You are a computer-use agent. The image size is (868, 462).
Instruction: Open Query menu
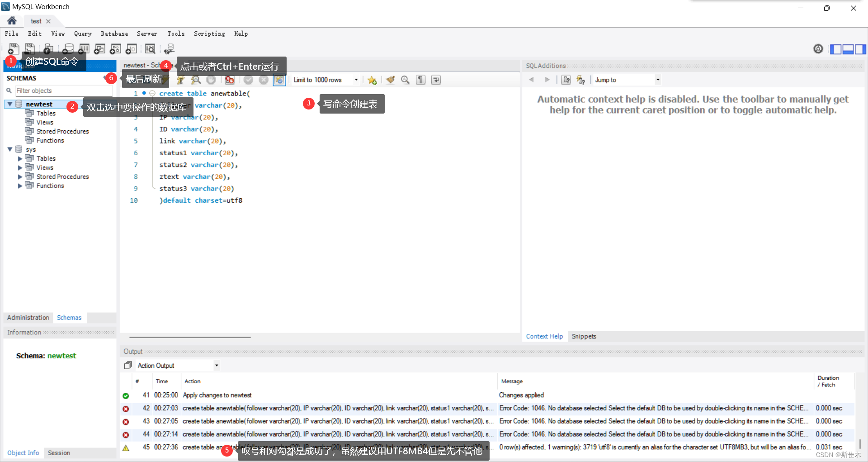tap(83, 33)
